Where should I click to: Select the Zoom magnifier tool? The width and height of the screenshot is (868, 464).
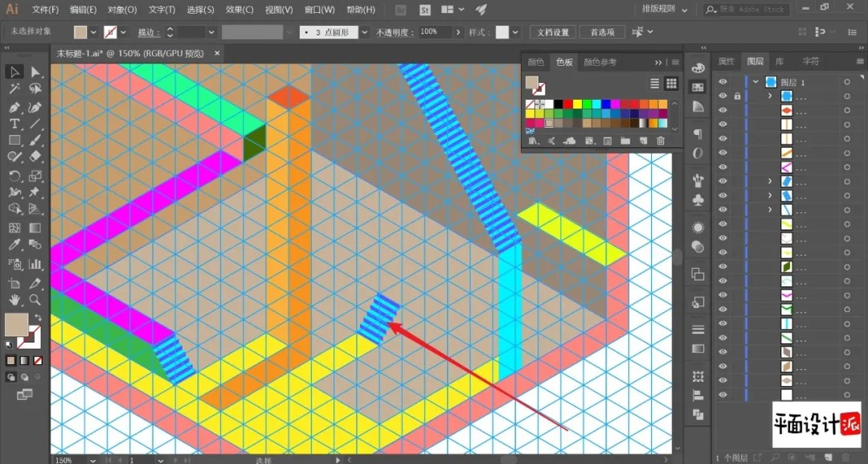point(35,300)
